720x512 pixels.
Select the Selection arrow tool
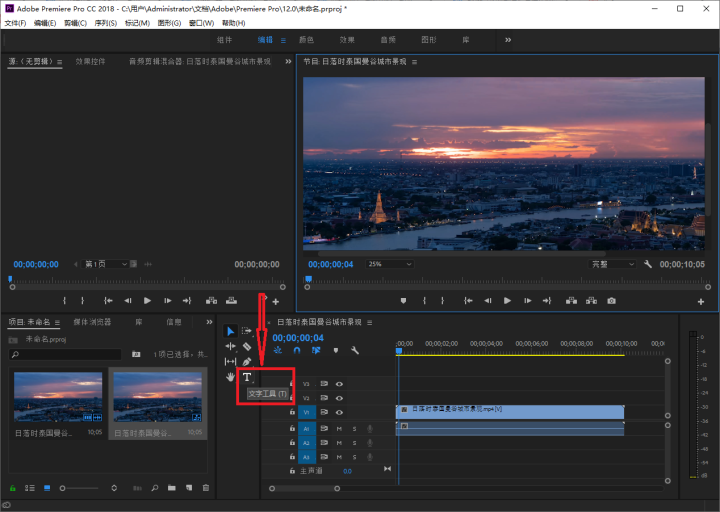(231, 331)
